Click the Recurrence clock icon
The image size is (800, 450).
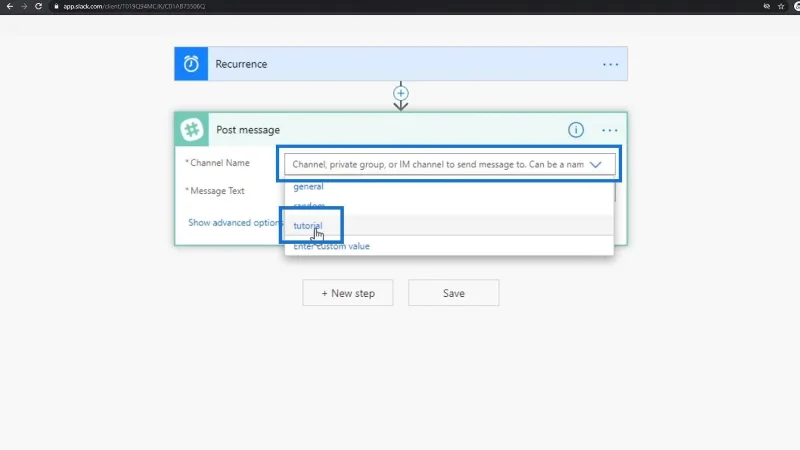[191, 64]
